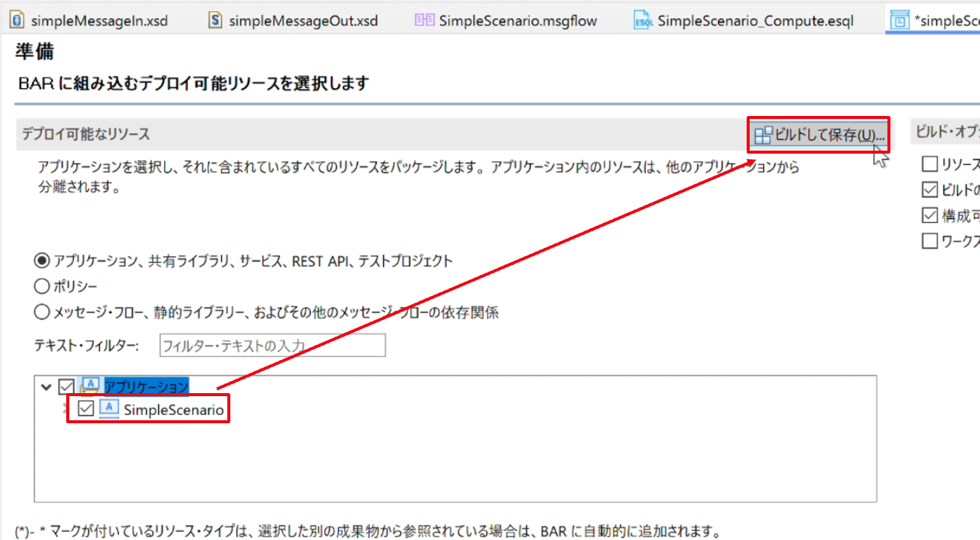This screenshot has height=540, width=980.
Task: Click the simpleMessageIn.xsd file icon
Action: point(17,20)
